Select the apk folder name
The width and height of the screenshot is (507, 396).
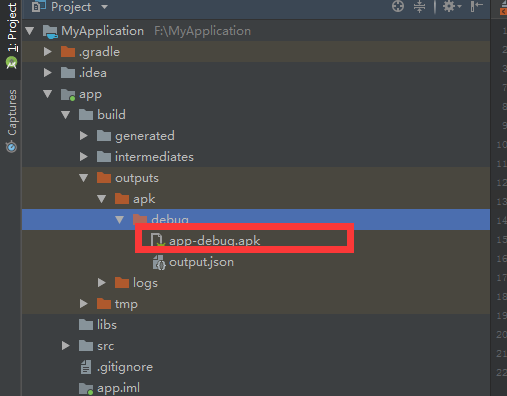click(144, 200)
